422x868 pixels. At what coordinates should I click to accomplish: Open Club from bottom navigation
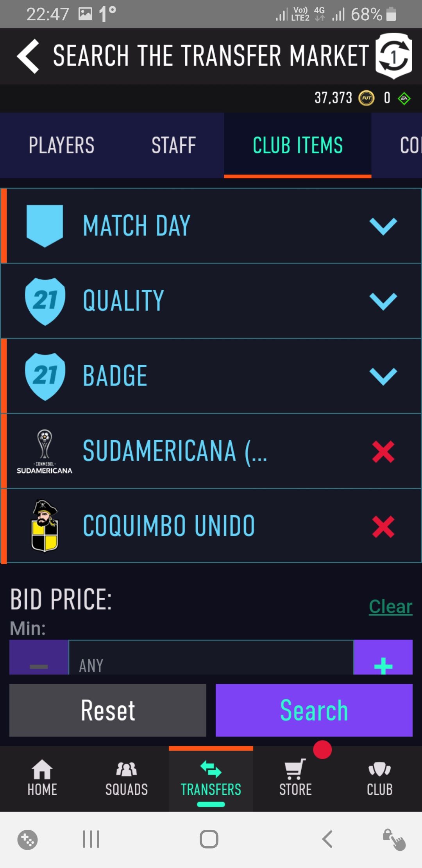(x=379, y=778)
